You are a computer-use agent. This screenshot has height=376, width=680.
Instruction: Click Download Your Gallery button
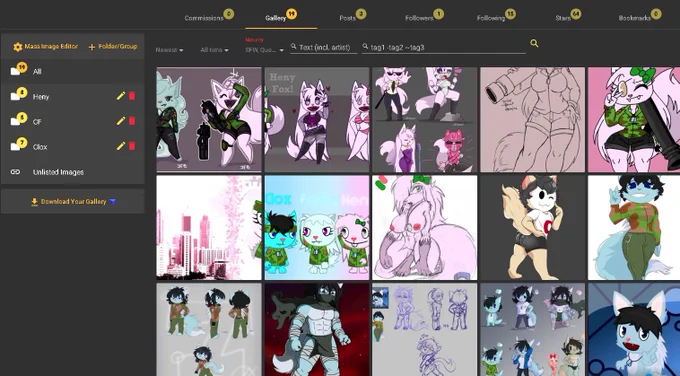(x=73, y=202)
